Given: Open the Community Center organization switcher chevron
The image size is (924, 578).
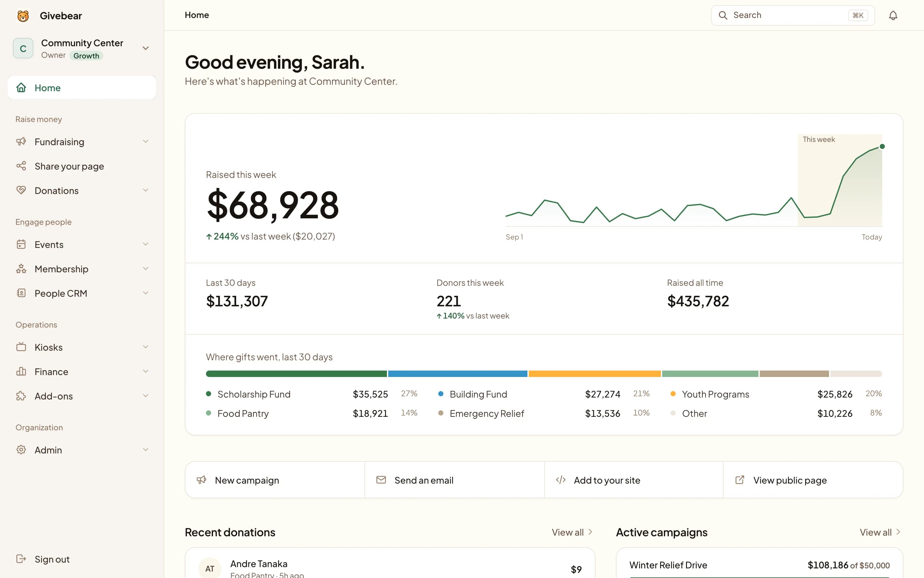Looking at the screenshot, I should click(145, 48).
